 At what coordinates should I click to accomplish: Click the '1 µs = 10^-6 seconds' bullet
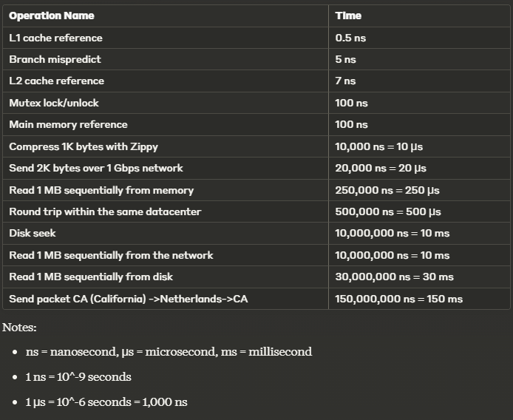[106, 402]
